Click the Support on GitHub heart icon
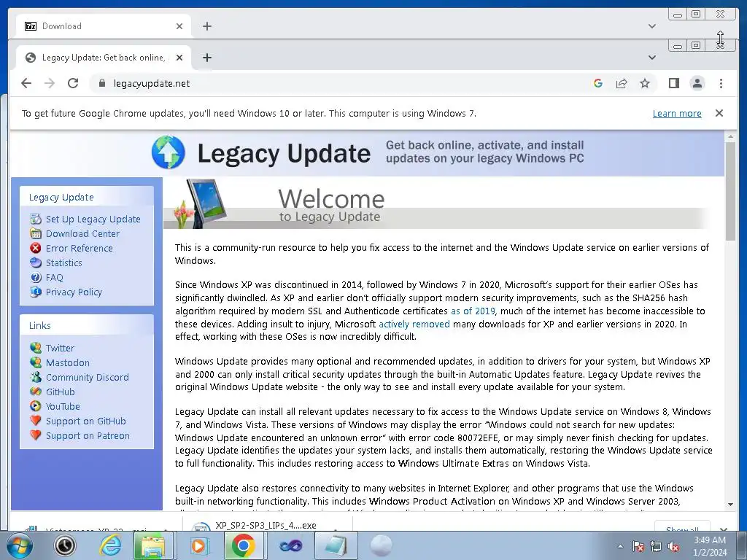 click(x=36, y=421)
